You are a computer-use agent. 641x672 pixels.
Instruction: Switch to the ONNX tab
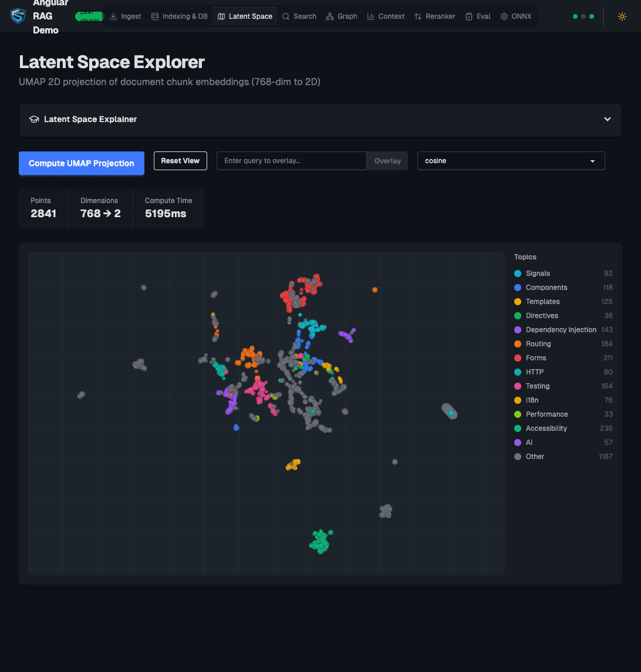tap(516, 16)
